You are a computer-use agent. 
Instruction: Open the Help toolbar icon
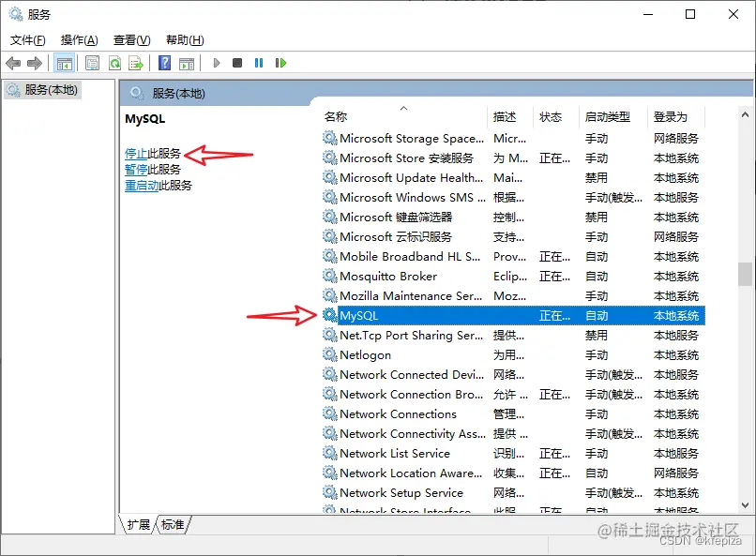click(x=164, y=63)
